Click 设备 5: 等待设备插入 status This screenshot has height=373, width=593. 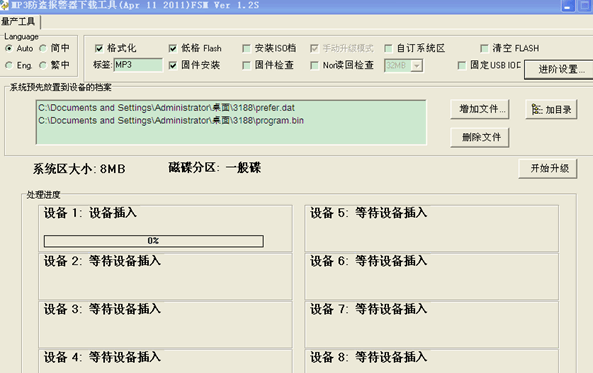369,213
